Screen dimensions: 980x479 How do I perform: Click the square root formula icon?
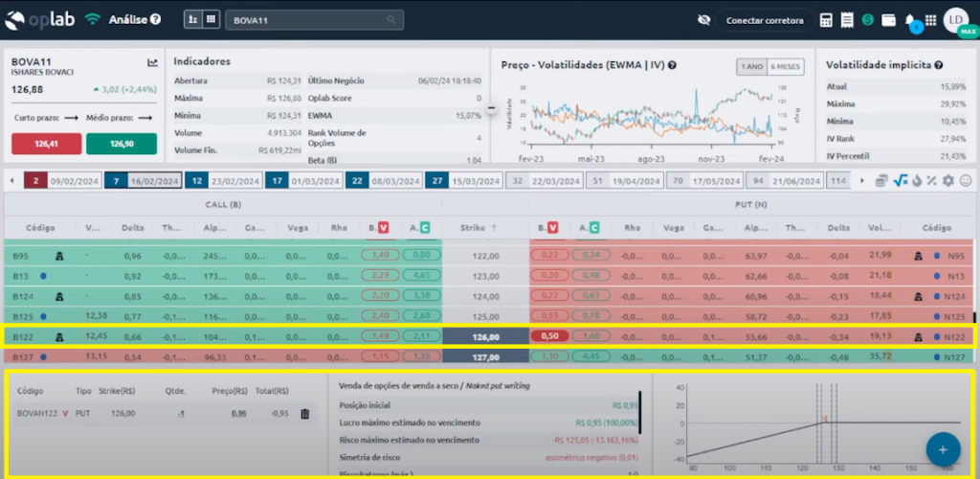point(901,180)
